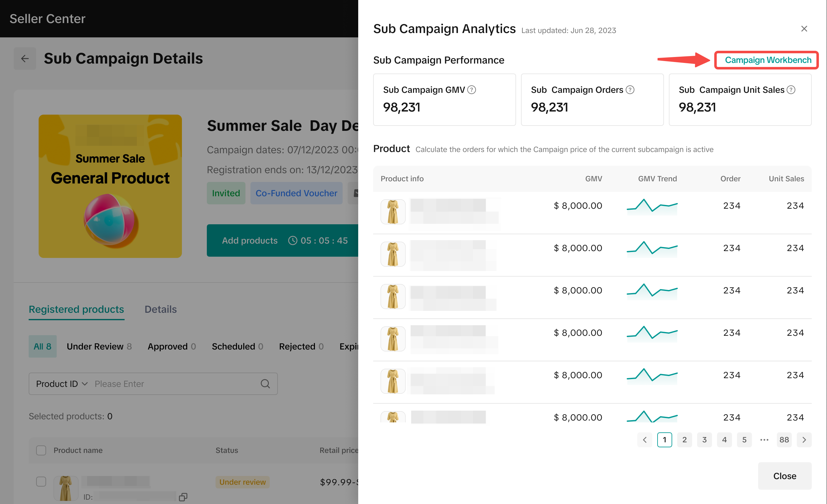The image size is (827, 504).
Task: Click the back arrow beside Sub Campaign Details
Action: click(25, 59)
